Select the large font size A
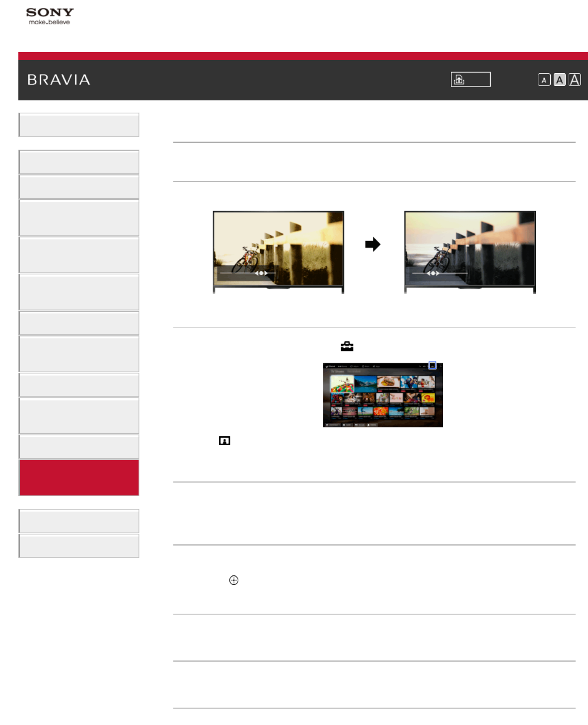Image resolution: width=588 pixels, height=725 pixels. click(x=575, y=80)
